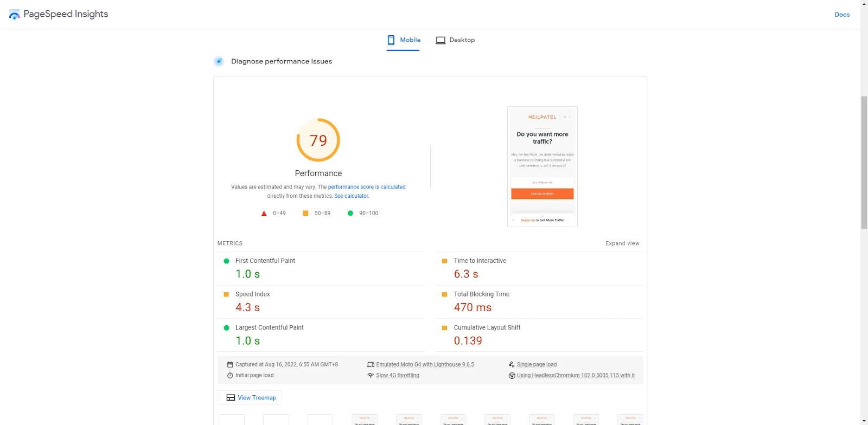868x425 pixels.
Task: Click the Slow 4G throttling wifi icon
Action: [371, 376]
